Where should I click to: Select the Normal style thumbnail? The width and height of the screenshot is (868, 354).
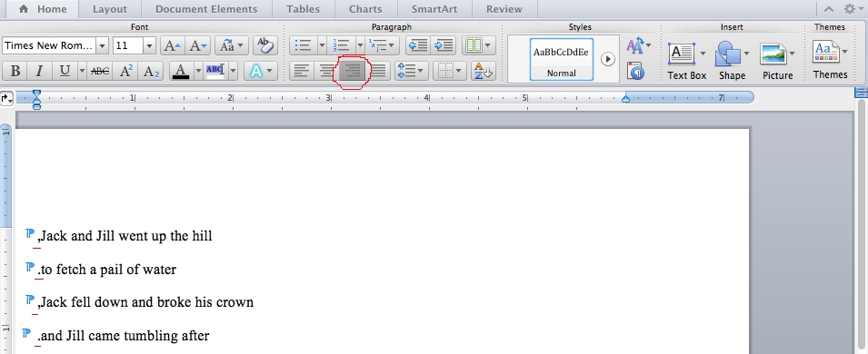click(x=562, y=59)
